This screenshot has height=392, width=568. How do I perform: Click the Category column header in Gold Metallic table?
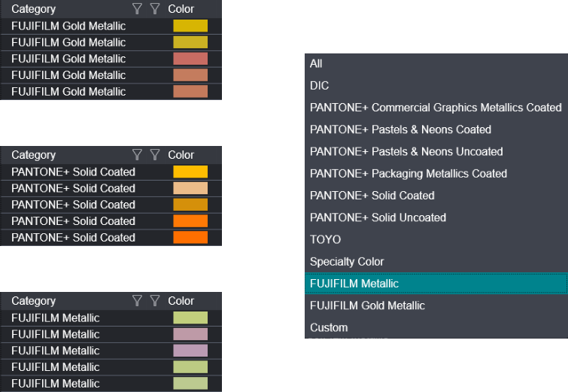pyautogui.click(x=34, y=9)
